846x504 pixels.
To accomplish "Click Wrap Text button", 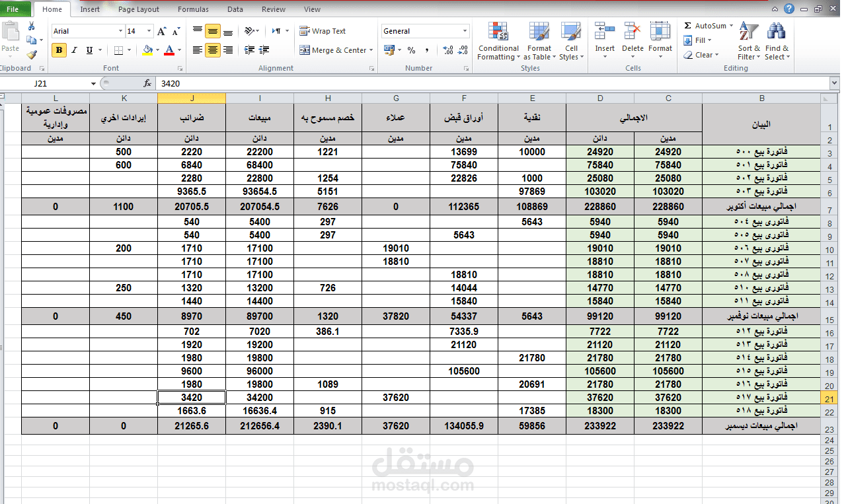I will click(323, 31).
